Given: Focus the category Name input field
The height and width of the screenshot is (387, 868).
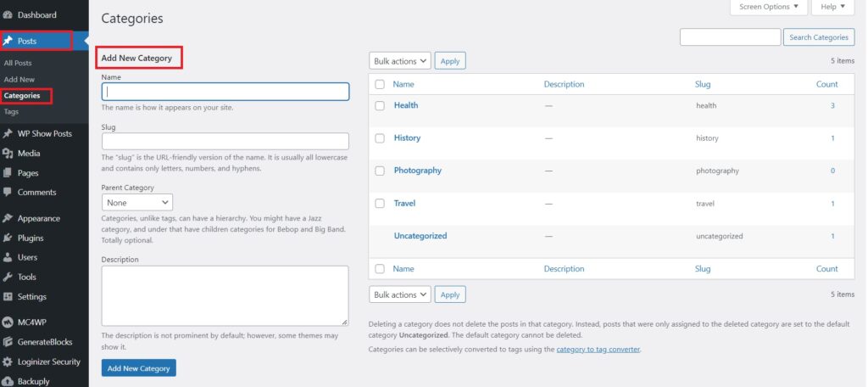Looking at the screenshot, I should pyautogui.click(x=225, y=92).
